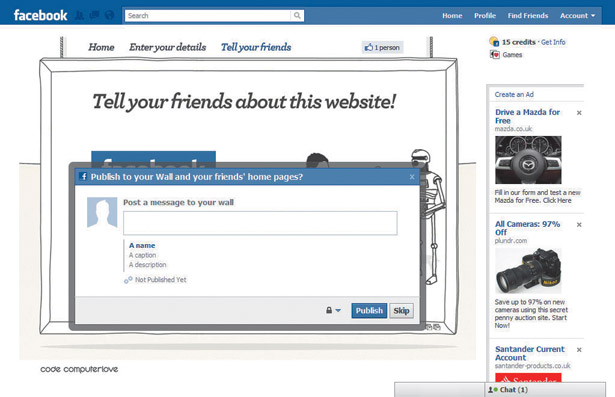Click the Create an Ad link
This screenshot has width=615, height=397.
pyautogui.click(x=514, y=95)
